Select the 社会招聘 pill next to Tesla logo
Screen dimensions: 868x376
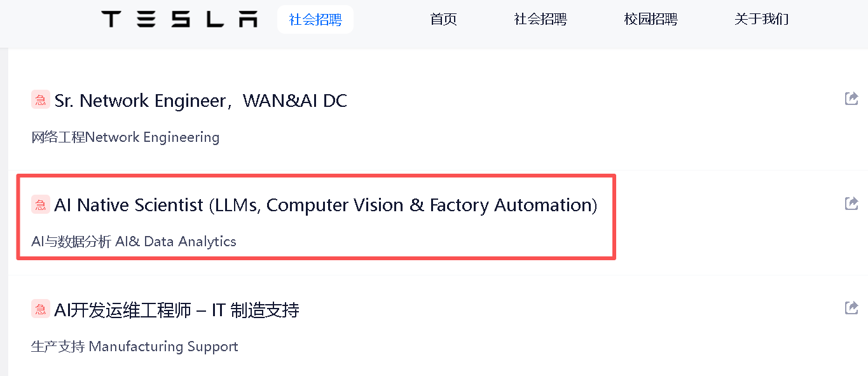[315, 19]
